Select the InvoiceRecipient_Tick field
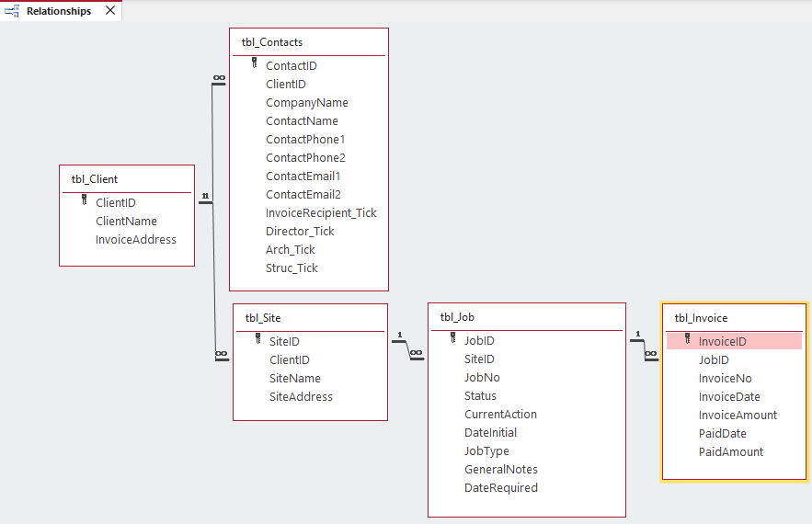Screen dimensions: 812x524 (321, 212)
